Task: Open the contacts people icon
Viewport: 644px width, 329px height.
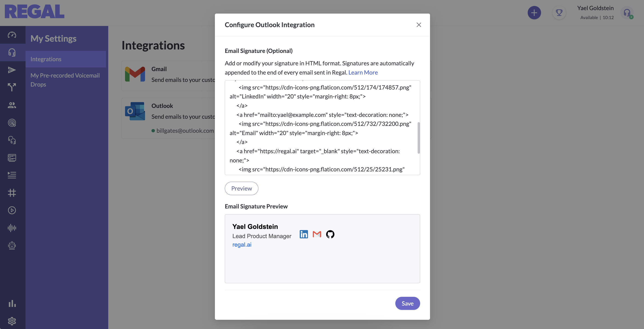Action: pos(12,105)
